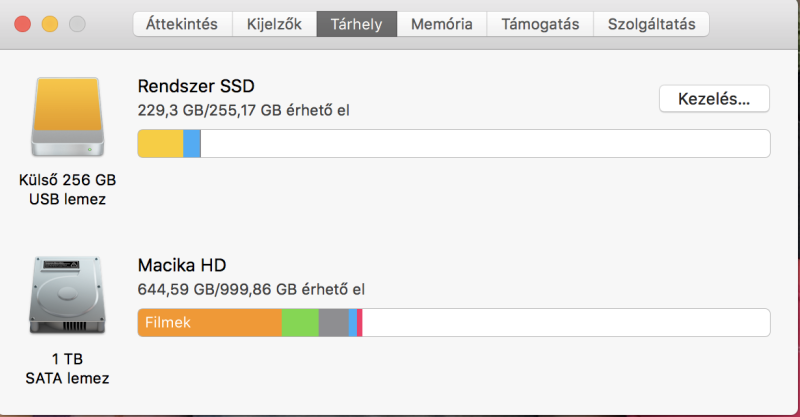Select the Tárhely tab
The image size is (800, 417).
click(x=357, y=24)
